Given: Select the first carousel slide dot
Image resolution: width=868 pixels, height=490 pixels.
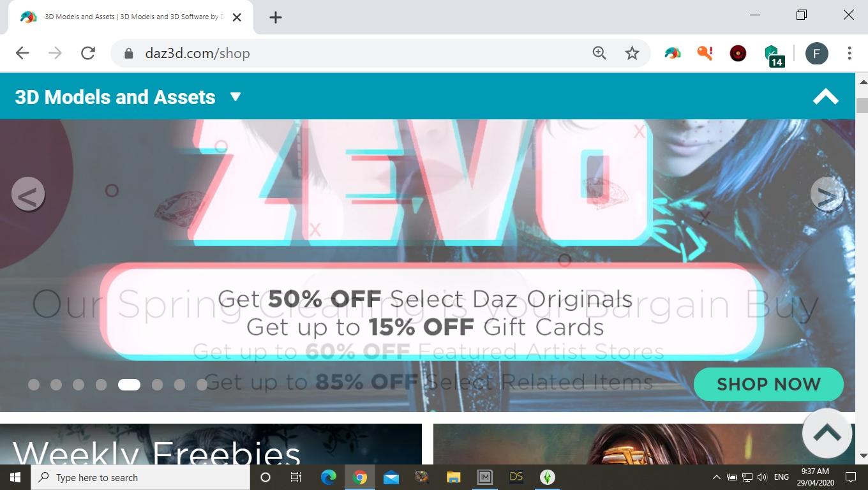Looking at the screenshot, I should point(34,384).
